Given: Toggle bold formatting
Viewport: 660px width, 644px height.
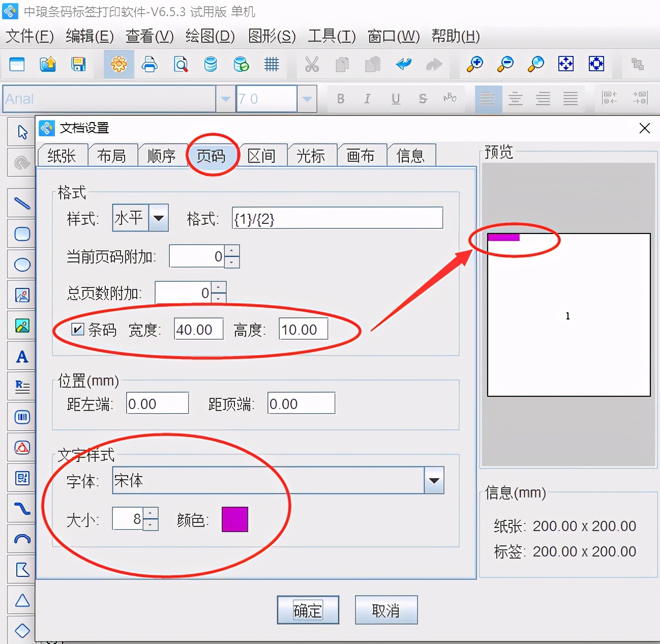Looking at the screenshot, I should 341,99.
